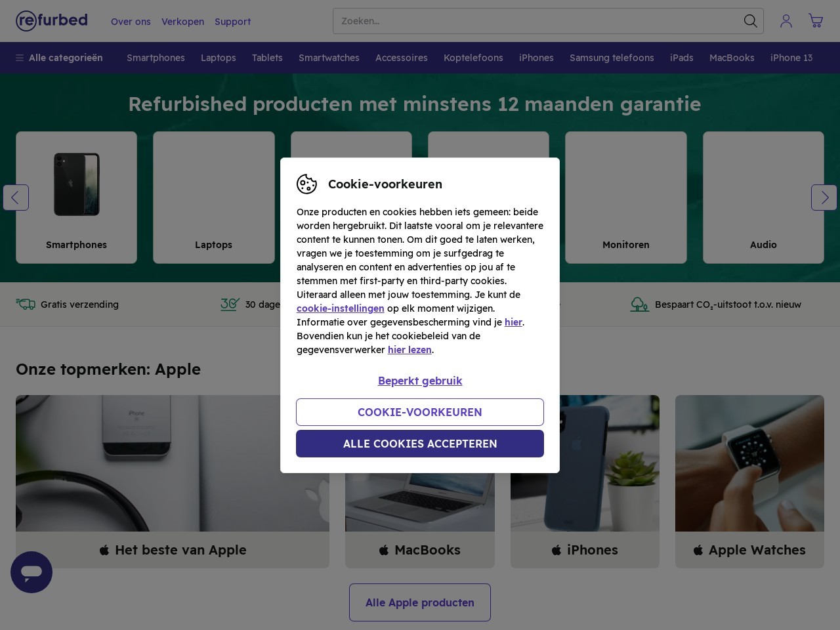Select Smartphones in navigation bar
The width and height of the screenshot is (840, 630).
(x=156, y=58)
